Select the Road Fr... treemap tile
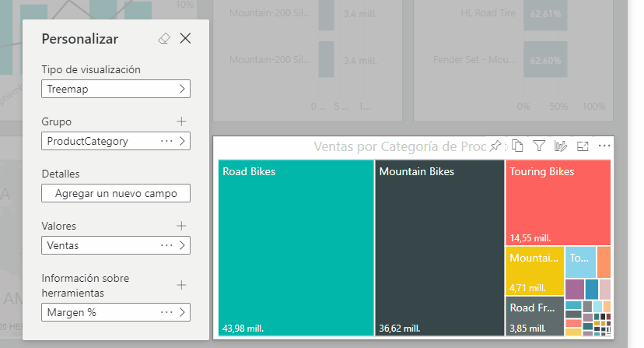Image resolution: width=644 pixels, height=348 pixels. click(535, 316)
